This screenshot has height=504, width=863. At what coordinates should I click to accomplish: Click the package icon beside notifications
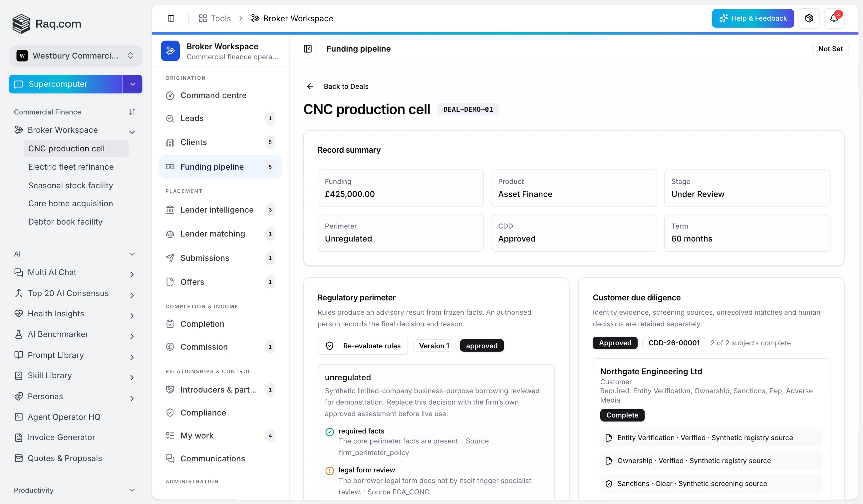[809, 19]
